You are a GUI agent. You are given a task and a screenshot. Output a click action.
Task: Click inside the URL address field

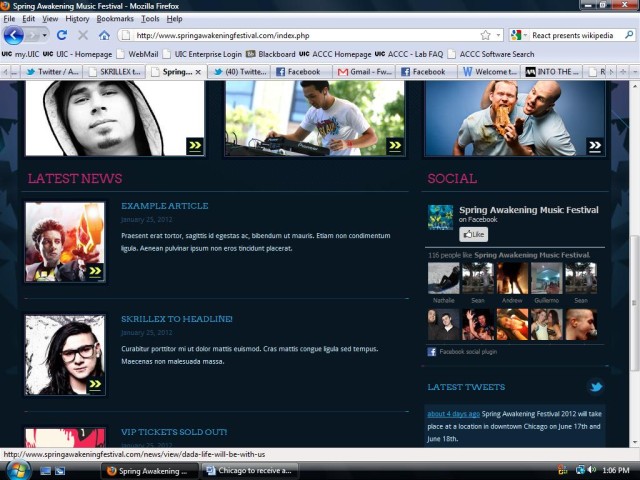[x=300, y=35]
